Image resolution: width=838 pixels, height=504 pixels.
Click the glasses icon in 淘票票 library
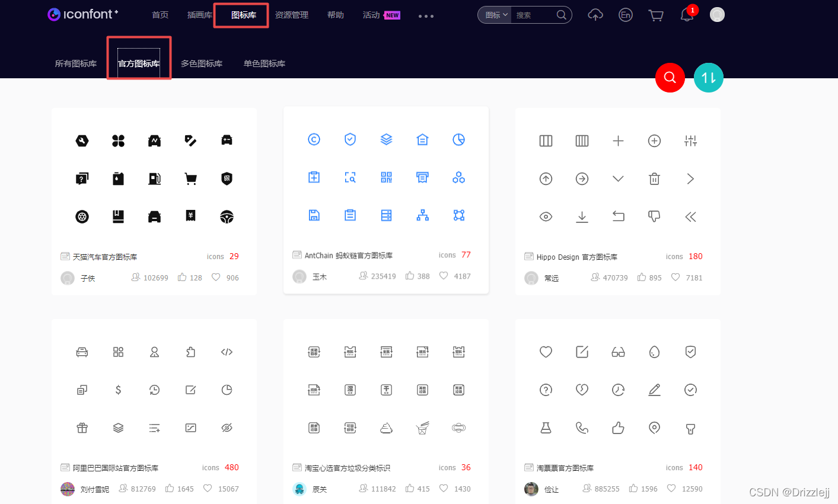pyautogui.click(x=618, y=352)
